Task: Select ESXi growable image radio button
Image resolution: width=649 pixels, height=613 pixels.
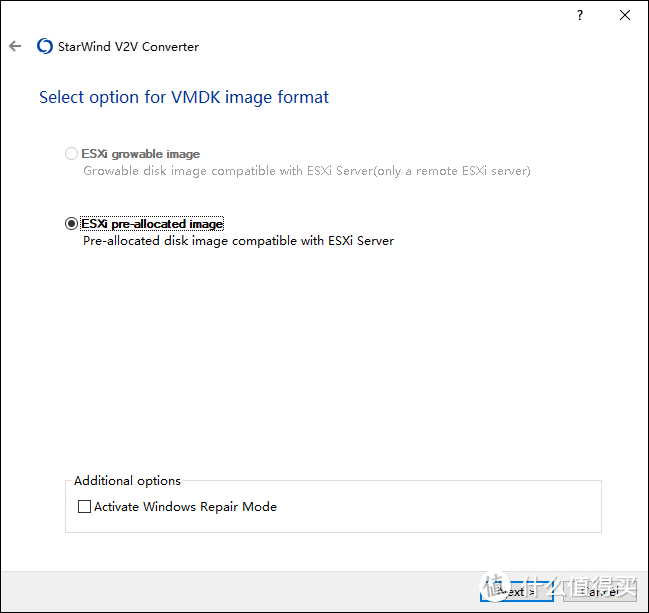Action: (71, 154)
